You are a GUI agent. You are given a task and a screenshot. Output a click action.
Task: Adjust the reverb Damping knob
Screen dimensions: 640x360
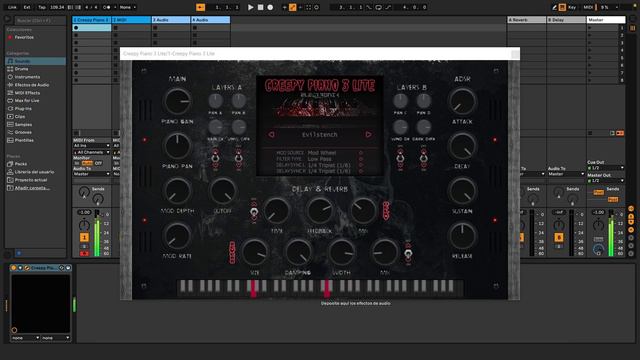coord(298,252)
